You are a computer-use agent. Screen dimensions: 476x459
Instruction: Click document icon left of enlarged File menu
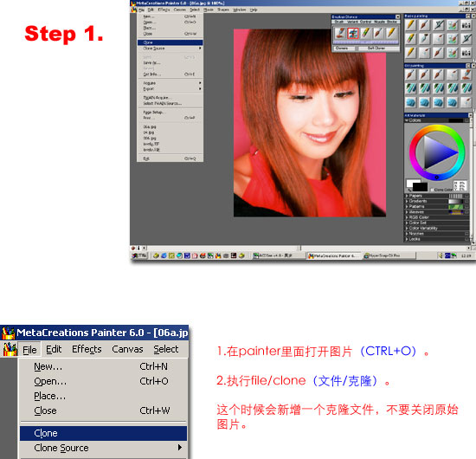[10, 350]
